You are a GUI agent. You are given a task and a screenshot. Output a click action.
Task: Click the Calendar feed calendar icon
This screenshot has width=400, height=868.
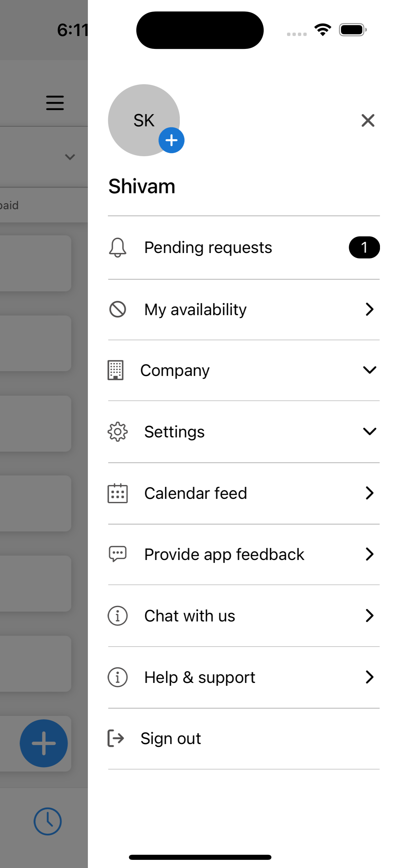tap(117, 493)
